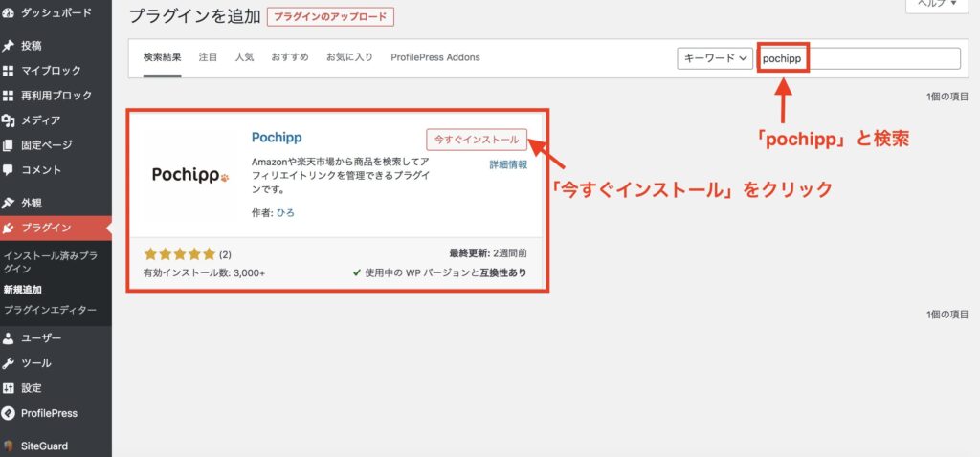Switch to the 人気 tab
This screenshot has height=457, width=980.
244,57
